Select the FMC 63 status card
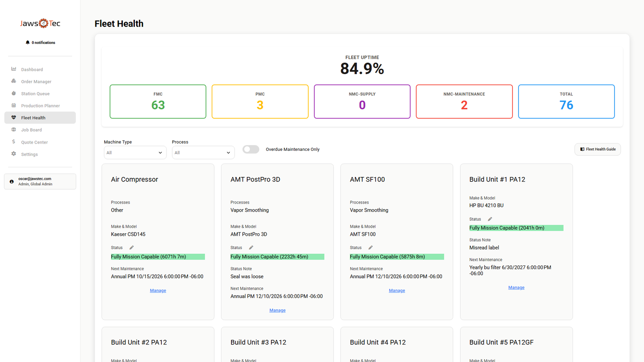 (x=158, y=101)
